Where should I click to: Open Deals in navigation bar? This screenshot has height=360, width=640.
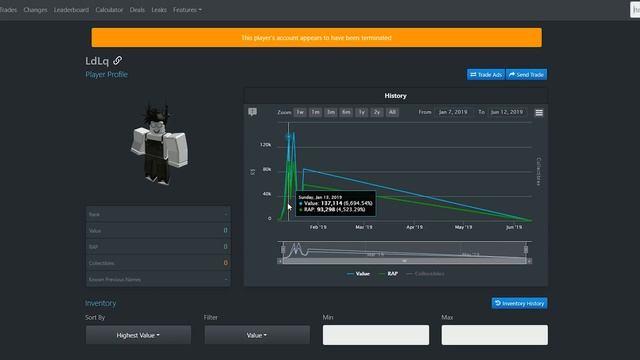(137, 10)
